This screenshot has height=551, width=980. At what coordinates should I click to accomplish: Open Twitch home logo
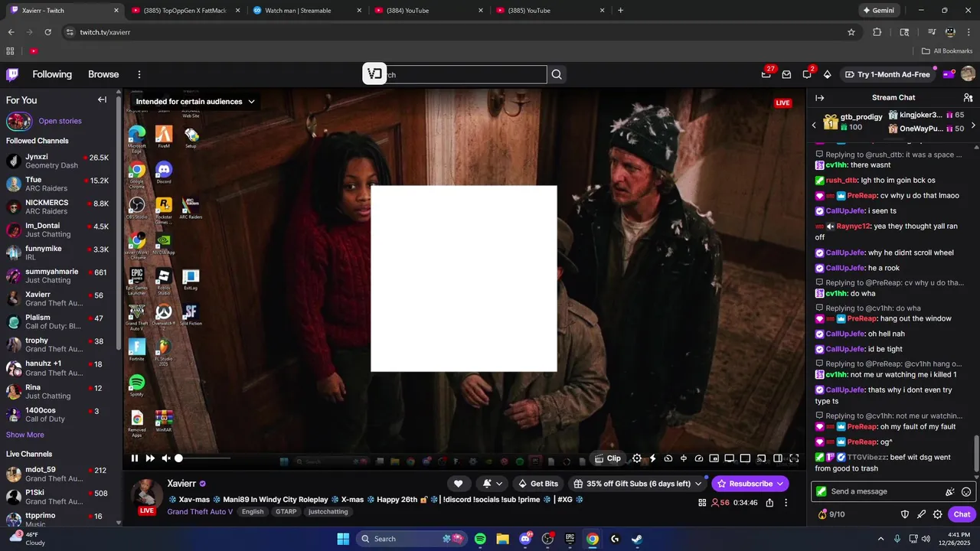[12, 74]
